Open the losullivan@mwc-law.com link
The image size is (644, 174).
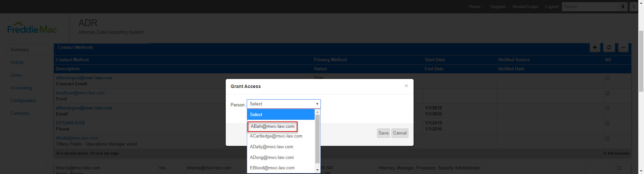[x=80, y=93]
